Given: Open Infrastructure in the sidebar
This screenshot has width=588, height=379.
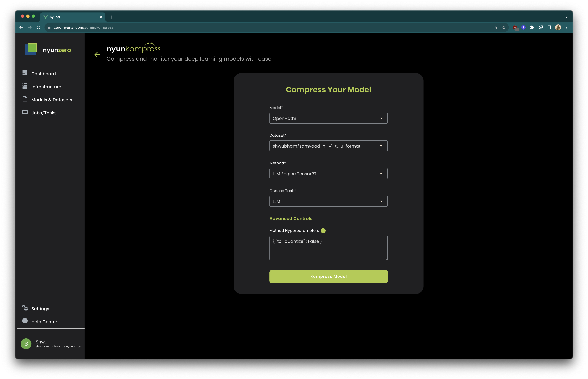Looking at the screenshot, I should click(46, 87).
